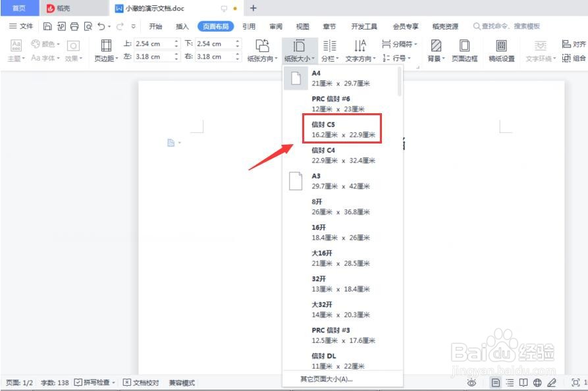The width and height of the screenshot is (588, 391).
Task: Choose 大32开 paper size
Action: pos(340,309)
